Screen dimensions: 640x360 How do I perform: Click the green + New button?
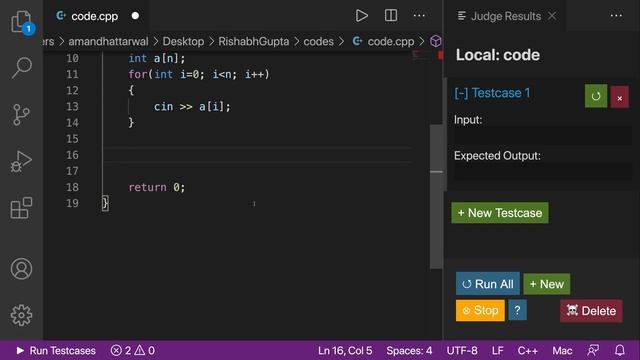point(547,284)
